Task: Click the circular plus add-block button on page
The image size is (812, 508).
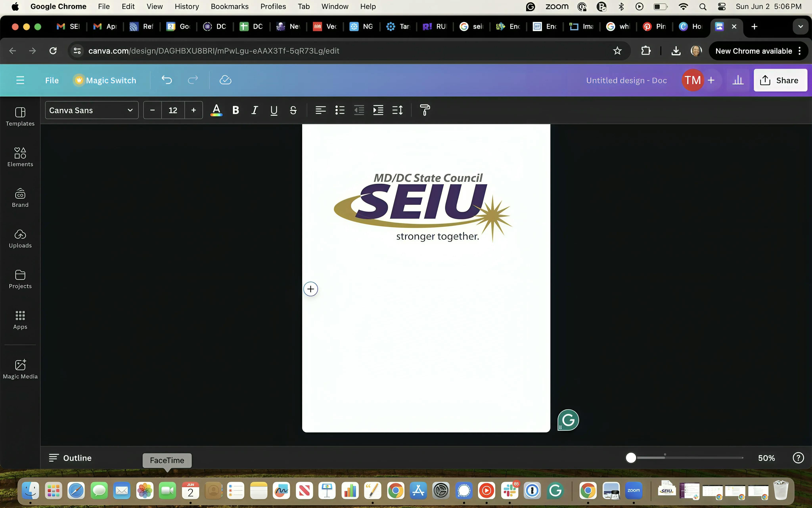Action: [310, 289]
